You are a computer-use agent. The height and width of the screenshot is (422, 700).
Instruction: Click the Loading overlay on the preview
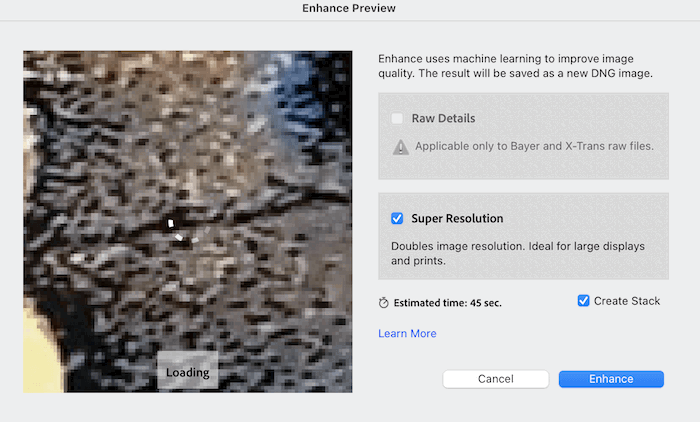click(x=187, y=373)
